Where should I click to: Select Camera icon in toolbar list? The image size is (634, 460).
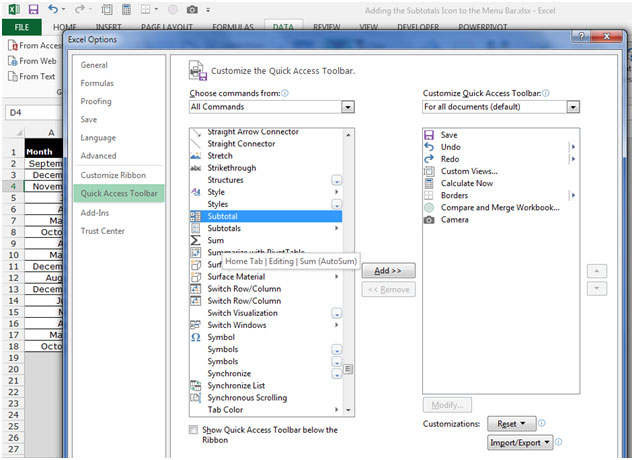pos(429,219)
